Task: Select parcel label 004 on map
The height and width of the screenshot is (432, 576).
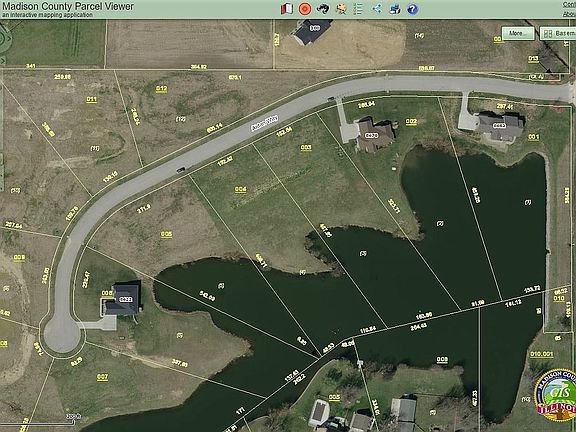Action: [240, 190]
